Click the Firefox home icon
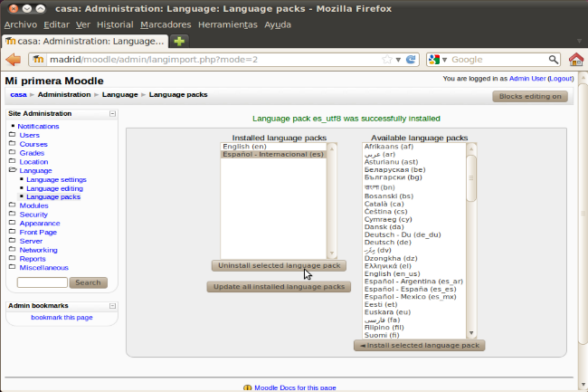Screen dimensions: 588x392 (x=576, y=60)
